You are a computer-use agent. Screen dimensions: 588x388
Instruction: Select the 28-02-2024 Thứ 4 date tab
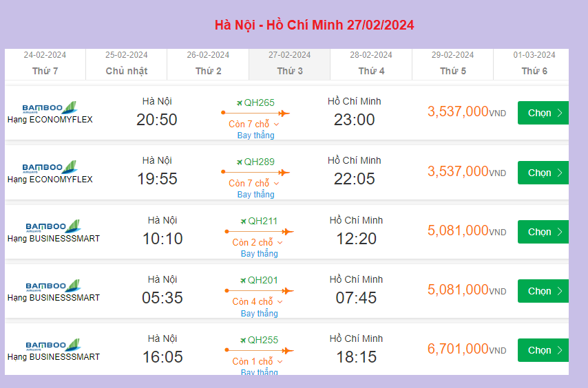pyautogui.click(x=371, y=63)
